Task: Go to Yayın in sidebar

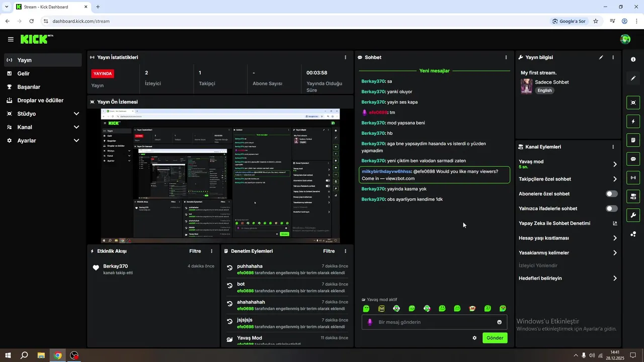Action: [43, 60]
